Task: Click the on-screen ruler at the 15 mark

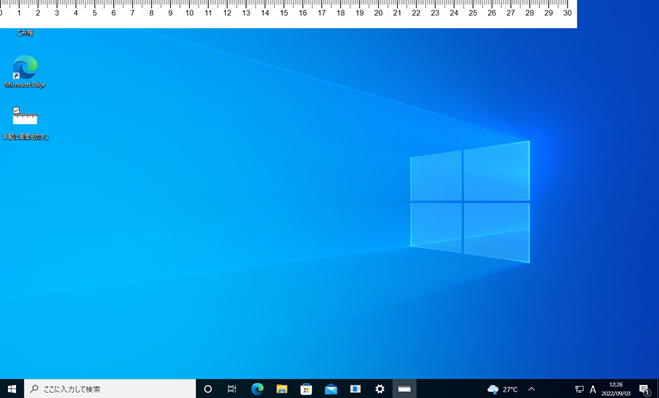Action: click(x=284, y=13)
